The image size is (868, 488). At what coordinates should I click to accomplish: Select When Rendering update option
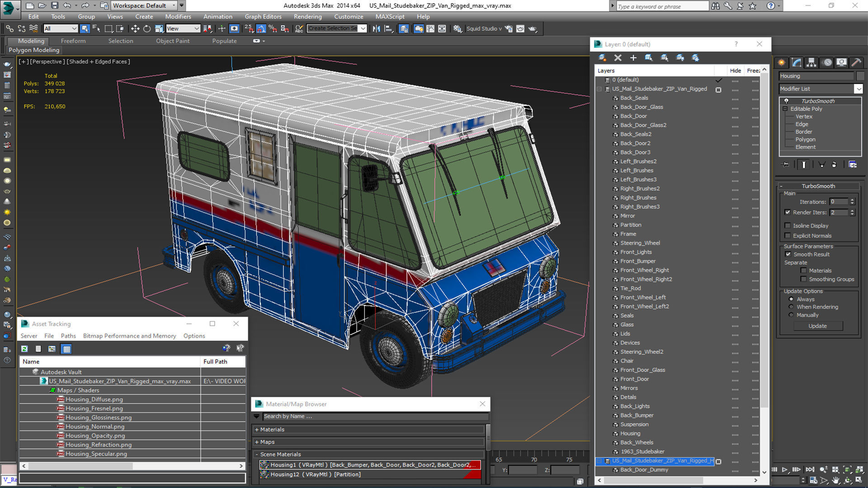pos(791,307)
